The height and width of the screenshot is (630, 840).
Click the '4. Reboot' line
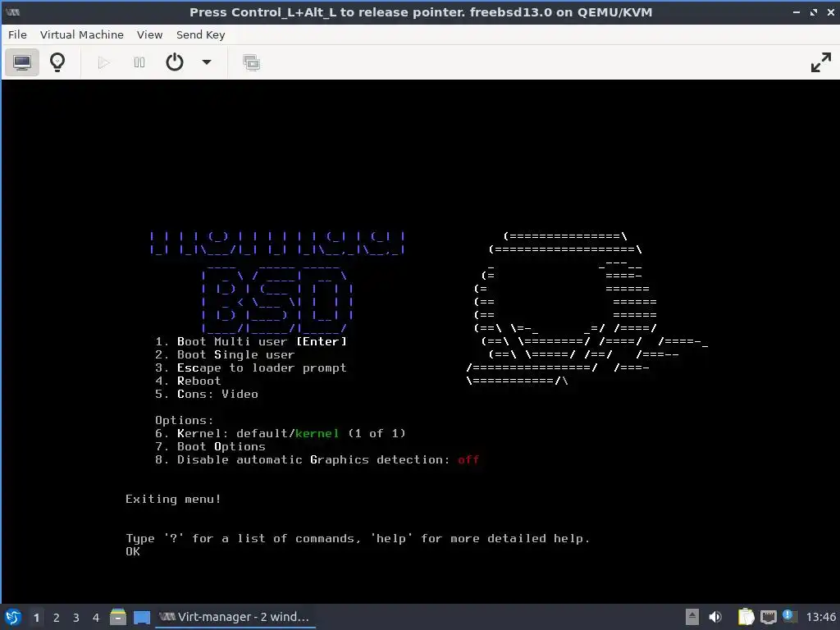pyautogui.click(x=188, y=381)
